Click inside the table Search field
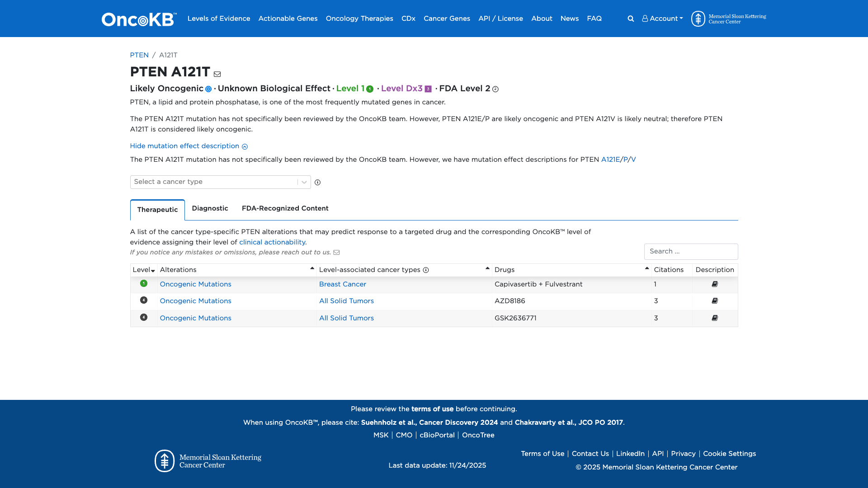The width and height of the screenshot is (868, 488). 691,251
